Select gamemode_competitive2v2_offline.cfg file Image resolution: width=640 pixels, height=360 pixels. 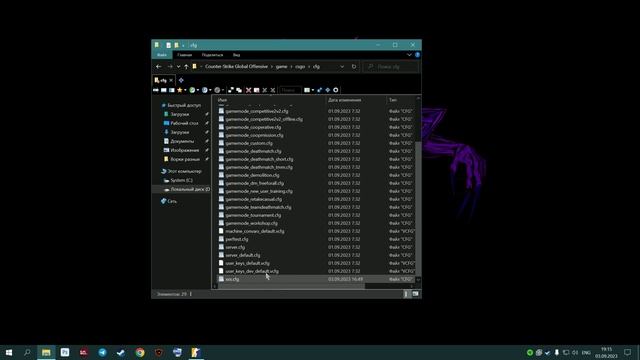pos(264,119)
